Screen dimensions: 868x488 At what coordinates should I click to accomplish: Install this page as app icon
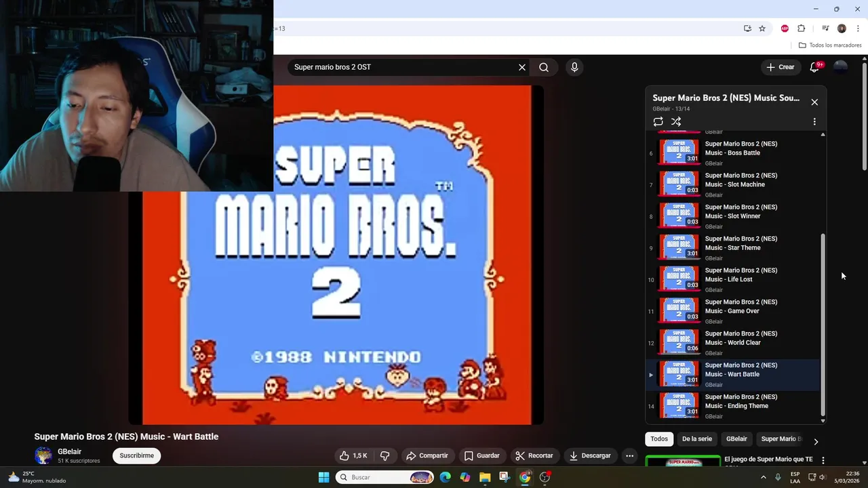(747, 28)
